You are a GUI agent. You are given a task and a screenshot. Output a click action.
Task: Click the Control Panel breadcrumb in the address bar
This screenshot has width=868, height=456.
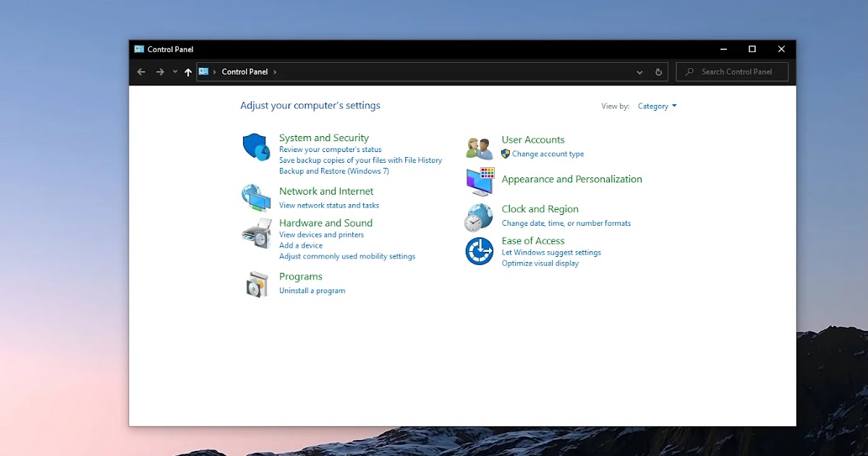[x=244, y=72]
